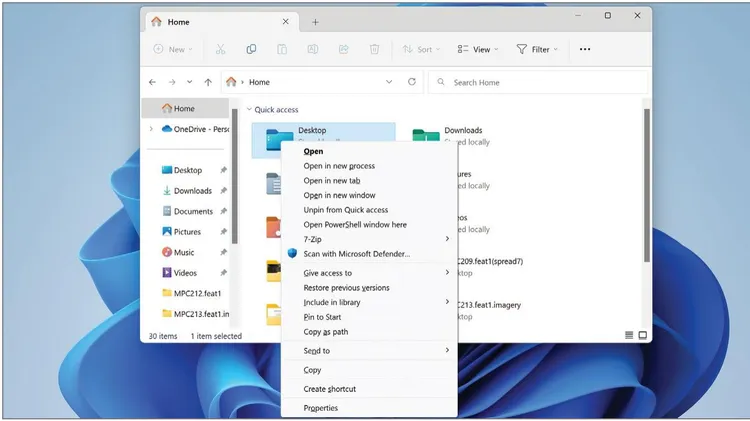Open the View dropdown
Viewport: 750px width, 421px height.
tap(477, 49)
